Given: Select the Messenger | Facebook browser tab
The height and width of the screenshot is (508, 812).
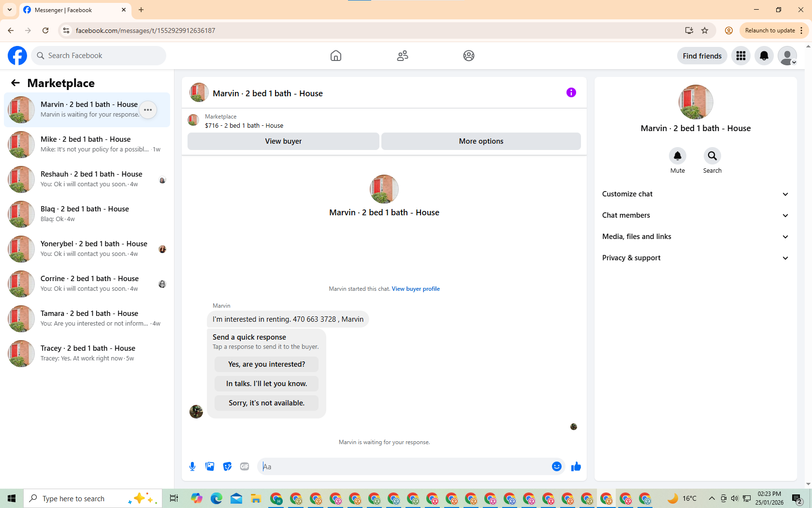Looking at the screenshot, I should (x=75, y=10).
